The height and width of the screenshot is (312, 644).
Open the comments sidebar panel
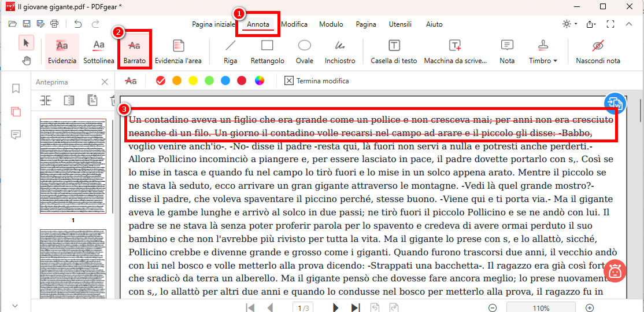click(x=16, y=134)
